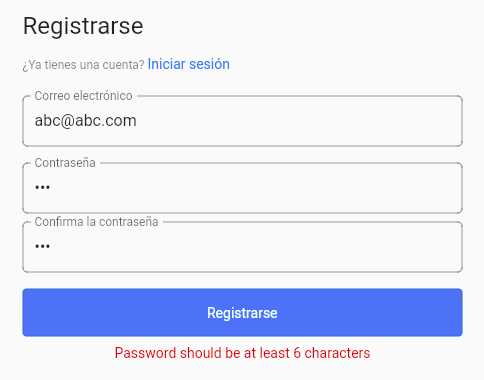Screen dimensions: 484x380
Task: Select the Correo electrónico field label
Action: pyautogui.click(x=83, y=96)
